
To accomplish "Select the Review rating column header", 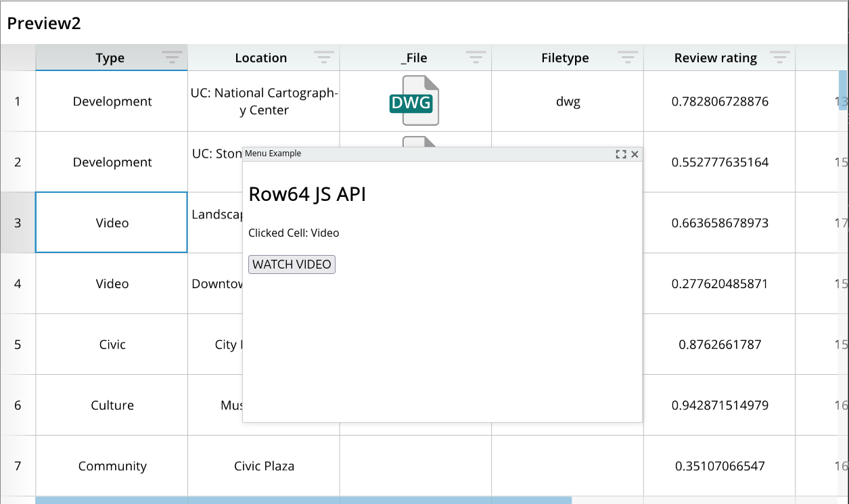I will (715, 58).
